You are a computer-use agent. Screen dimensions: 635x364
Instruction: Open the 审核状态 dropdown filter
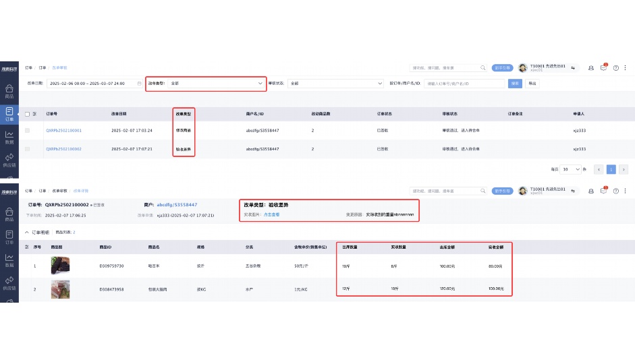point(335,84)
